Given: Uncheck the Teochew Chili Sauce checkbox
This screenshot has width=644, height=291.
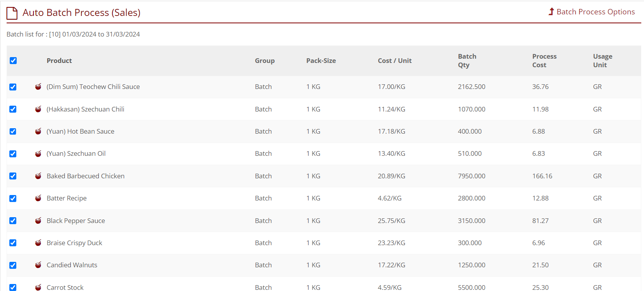Looking at the screenshot, I should [x=13, y=87].
